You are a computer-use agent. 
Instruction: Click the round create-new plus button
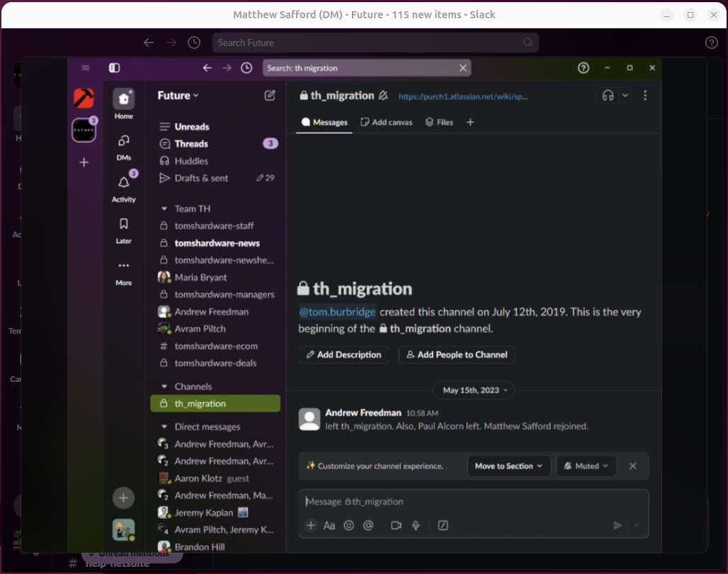123,497
